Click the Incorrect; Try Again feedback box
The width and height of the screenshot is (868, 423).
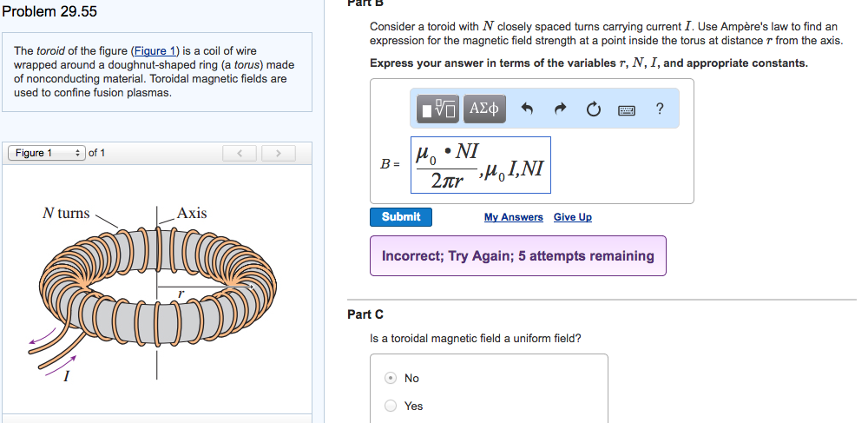[517, 256]
